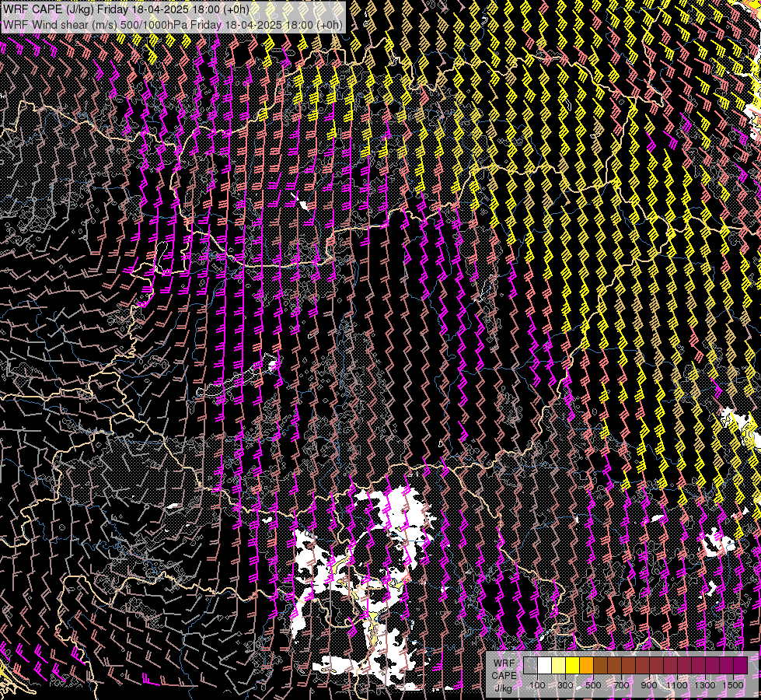
Task: Click the 300 legend value
Action: click(565, 685)
